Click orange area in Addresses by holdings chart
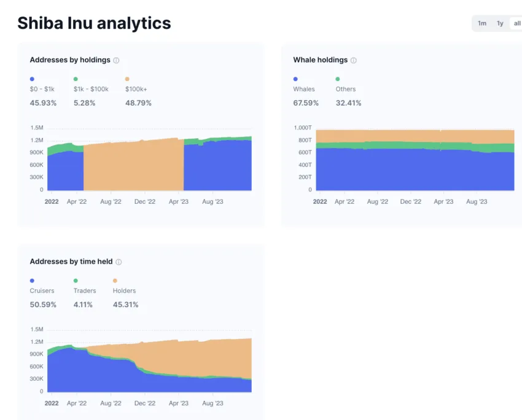 [x=133, y=166]
